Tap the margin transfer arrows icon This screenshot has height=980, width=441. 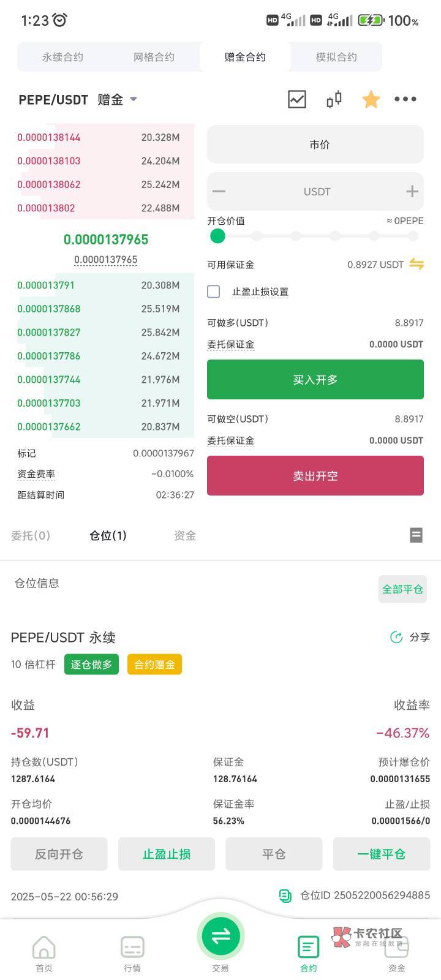pyautogui.click(x=417, y=264)
